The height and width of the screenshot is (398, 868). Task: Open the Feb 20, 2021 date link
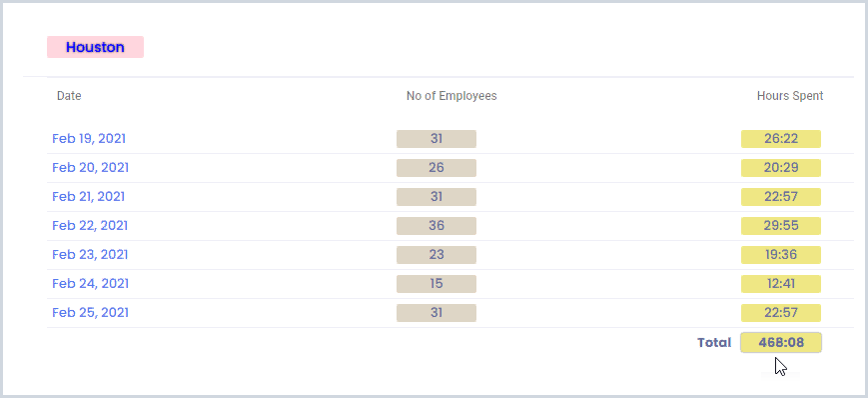(90, 167)
